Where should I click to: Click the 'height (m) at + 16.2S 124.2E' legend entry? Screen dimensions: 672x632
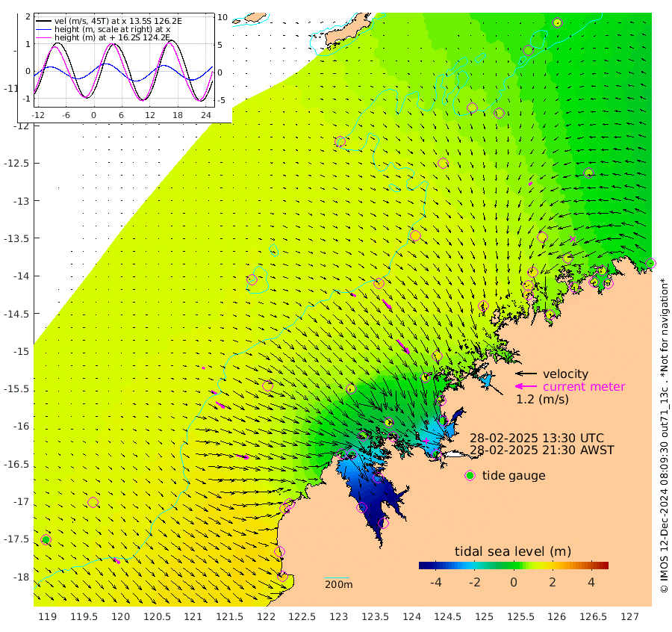[x=112, y=37]
